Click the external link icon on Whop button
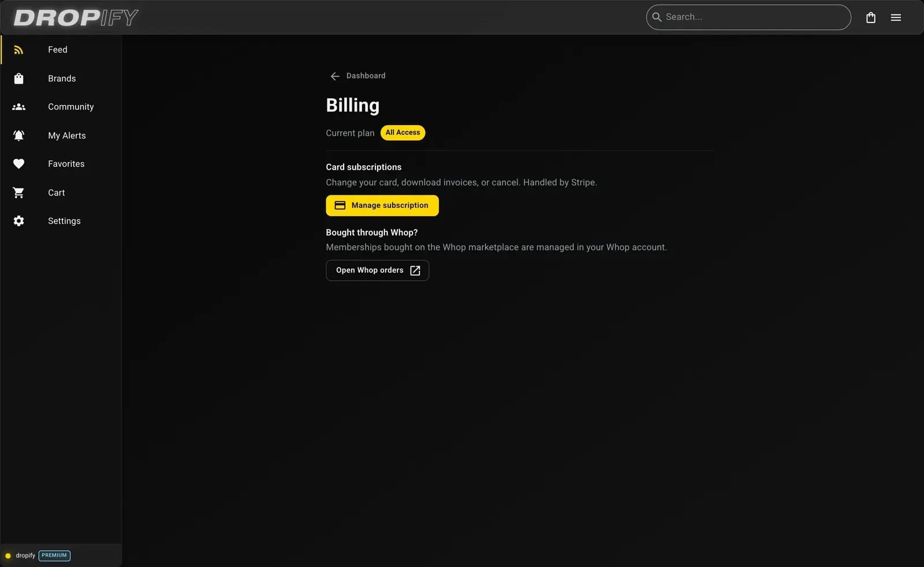The width and height of the screenshot is (924, 567). [x=415, y=270]
